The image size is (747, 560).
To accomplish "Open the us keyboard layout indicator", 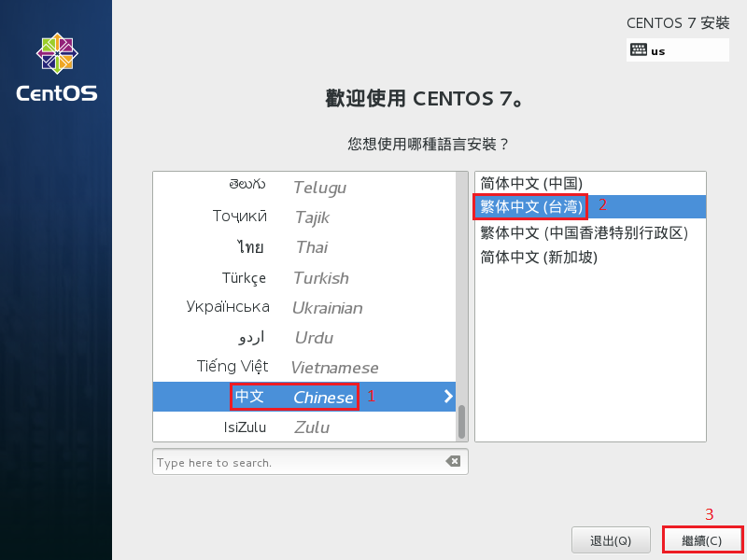I will (678, 50).
